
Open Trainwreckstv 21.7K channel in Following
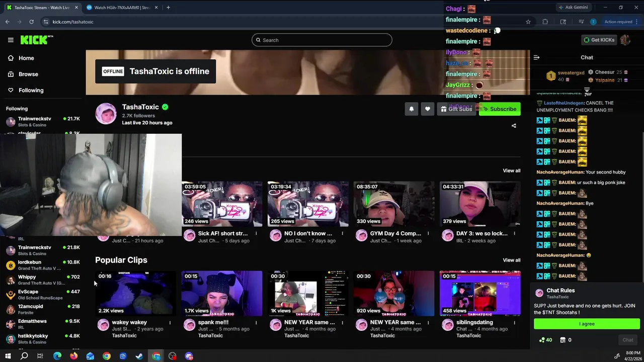tap(43, 122)
